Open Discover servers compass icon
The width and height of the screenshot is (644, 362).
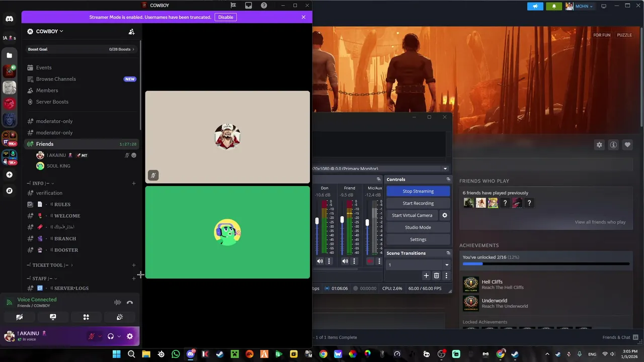tap(10, 191)
